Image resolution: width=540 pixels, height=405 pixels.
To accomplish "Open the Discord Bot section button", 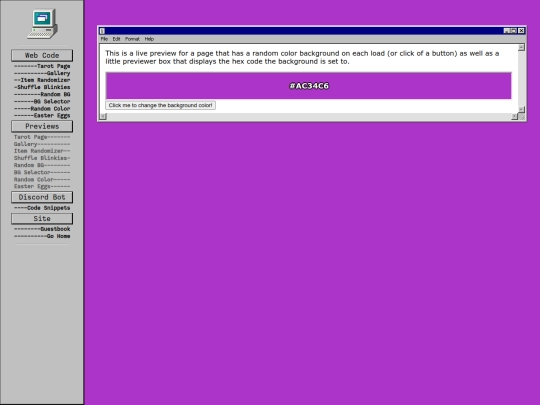I will pyautogui.click(x=42, y=197).
